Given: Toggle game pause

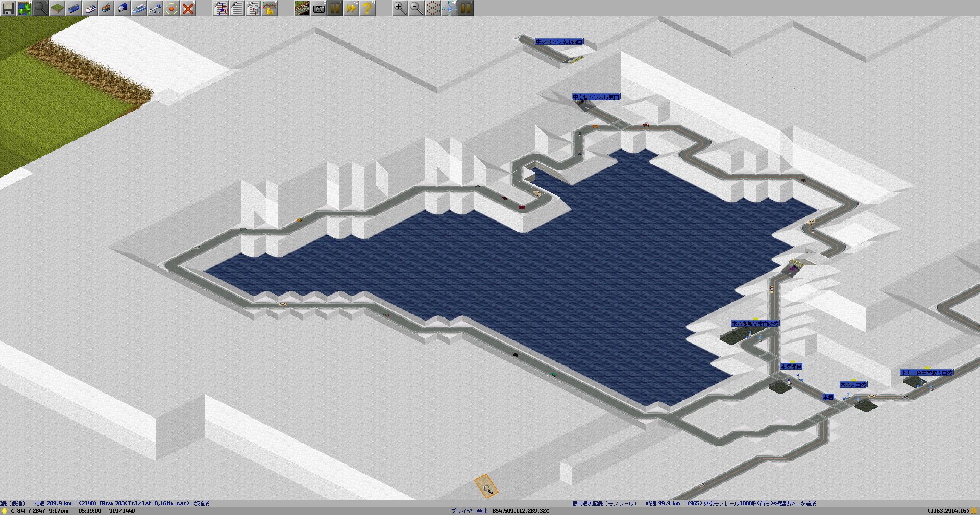Looking at the screenshot, I should click(335, 8).
